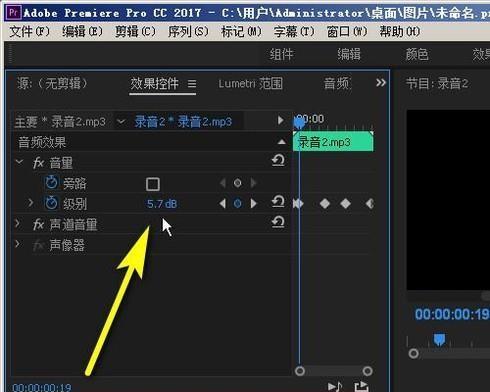Image resolution: width=490 pixels, height=392 pixels.
Task: Go to next keyframe for 级别
Action: (253, 203)
